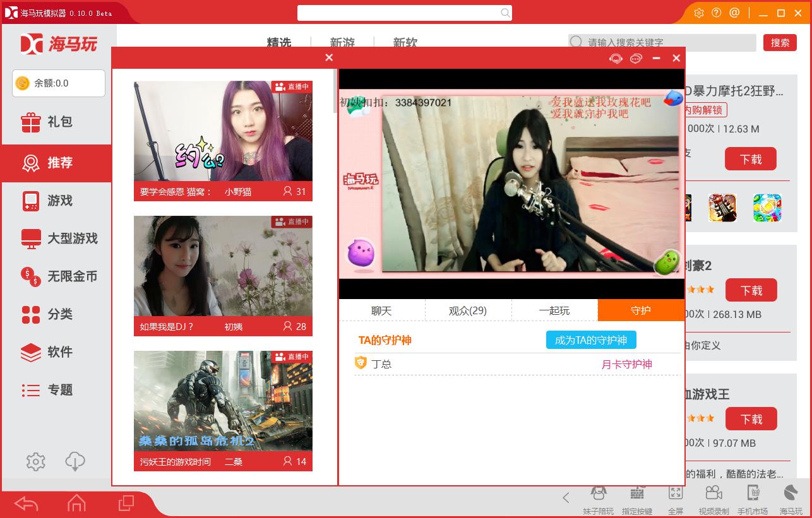The image size is (812, 518).
Task: Click the store search keyword field
Action: 662,42
